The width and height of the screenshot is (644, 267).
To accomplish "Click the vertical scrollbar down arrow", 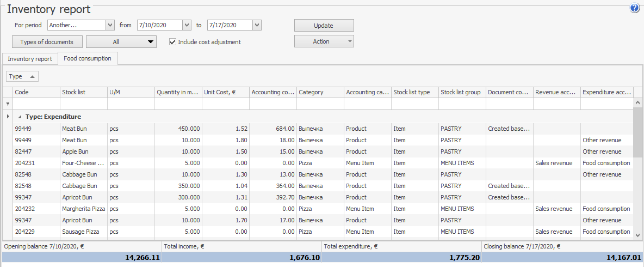I will (639, 234).
